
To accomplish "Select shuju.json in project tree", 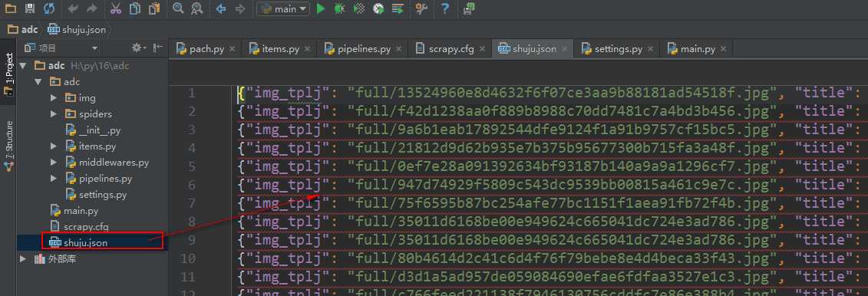I will click(x=78, y=242).
